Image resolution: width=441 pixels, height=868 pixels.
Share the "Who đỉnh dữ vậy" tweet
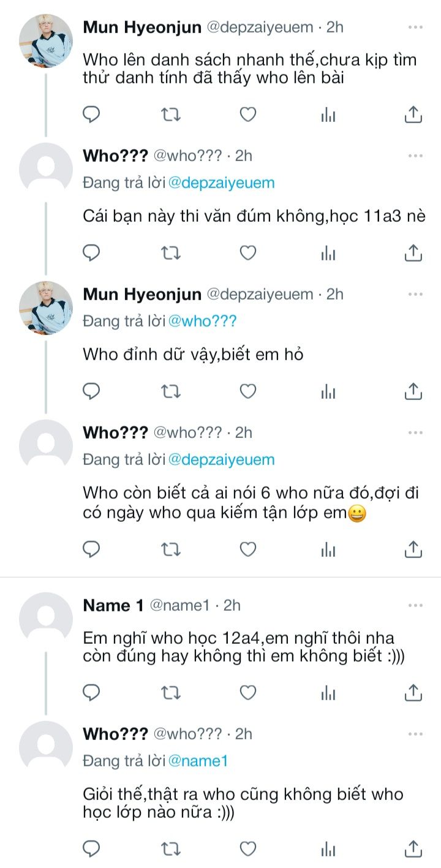point(413,391)
